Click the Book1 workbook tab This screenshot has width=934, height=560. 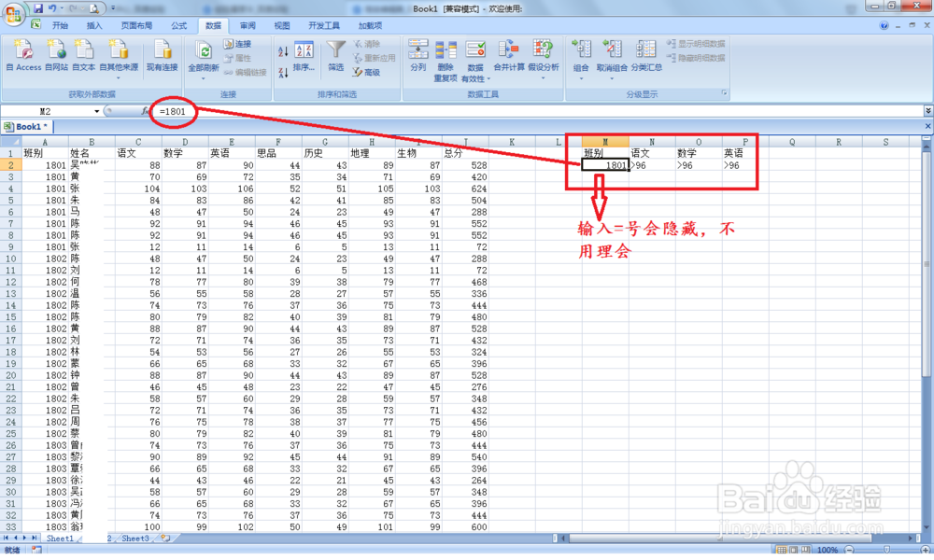27,126
